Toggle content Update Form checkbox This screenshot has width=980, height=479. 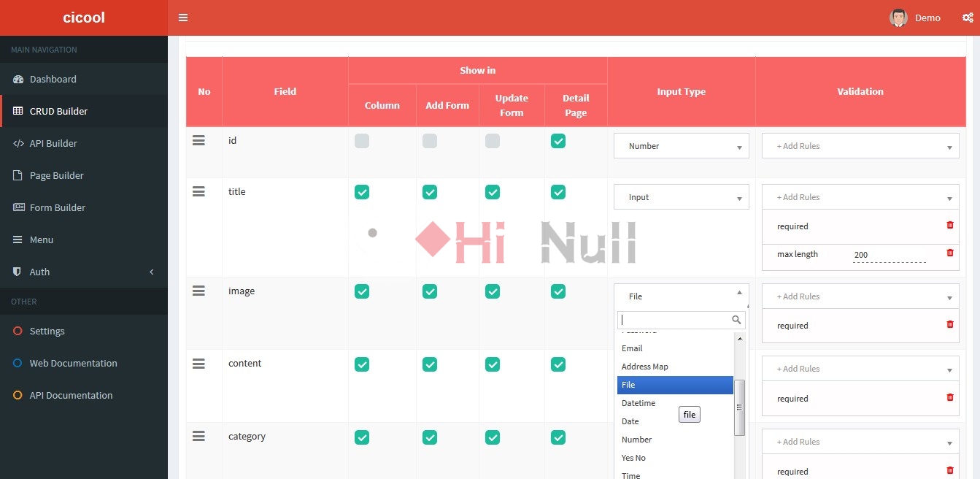[493, 364]
